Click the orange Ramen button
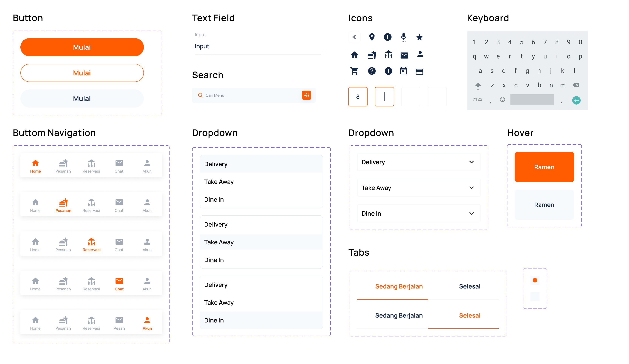Image resolution: width=629 pixels, height=364 pixels. coord(544,167)
